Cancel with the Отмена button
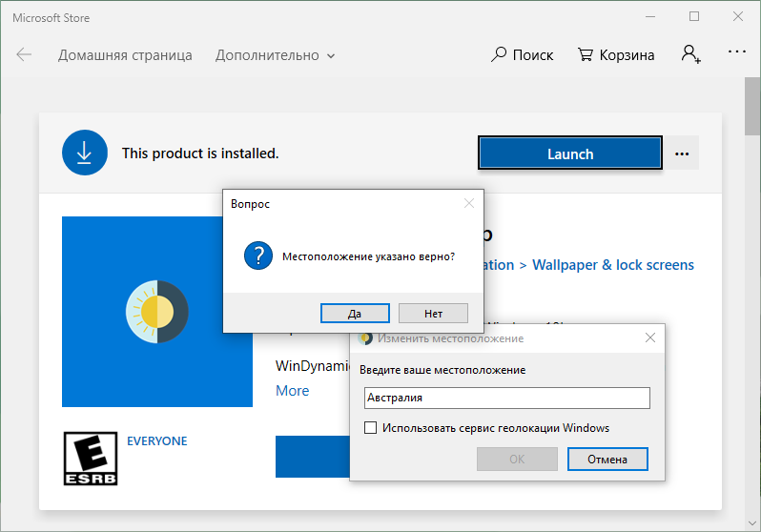The image size is (761, 532). [x=607, y=459]
